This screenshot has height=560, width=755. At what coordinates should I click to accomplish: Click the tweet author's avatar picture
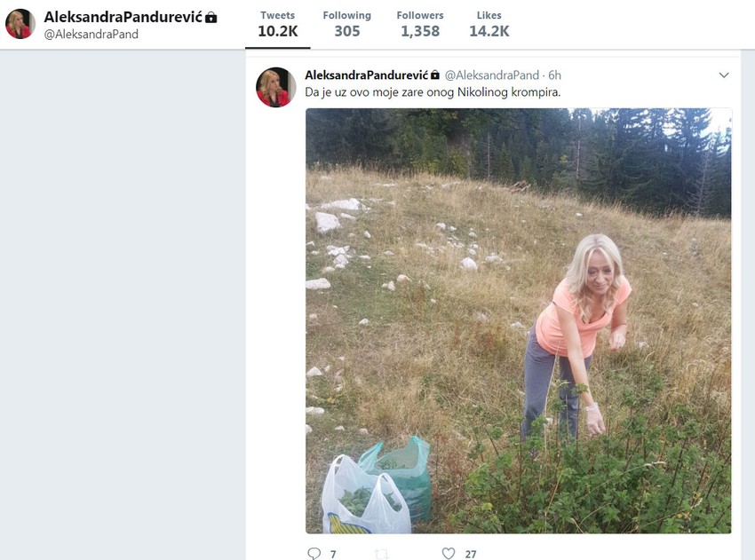[275, 87]
